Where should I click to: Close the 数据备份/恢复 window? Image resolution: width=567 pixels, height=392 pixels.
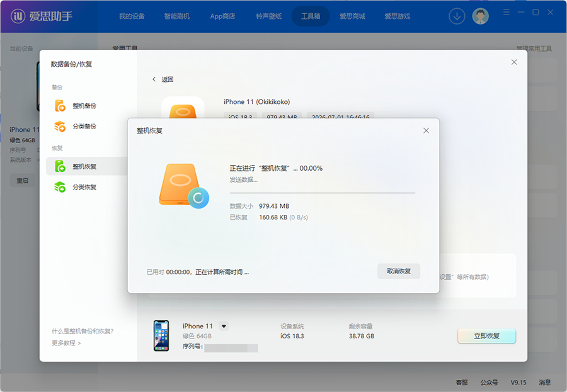[x=514, y=62]
